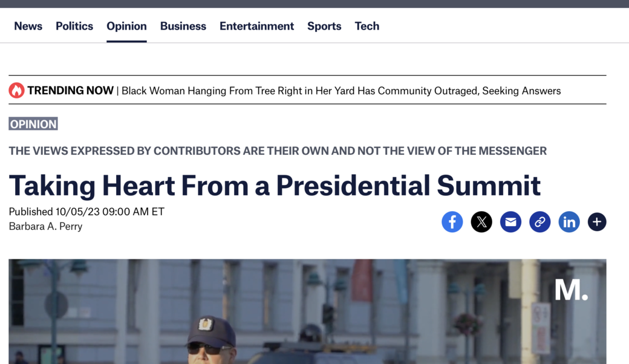Open the News section
Image resolution: width=629 pixels, height=364 pixels.
tap(28, 26)
